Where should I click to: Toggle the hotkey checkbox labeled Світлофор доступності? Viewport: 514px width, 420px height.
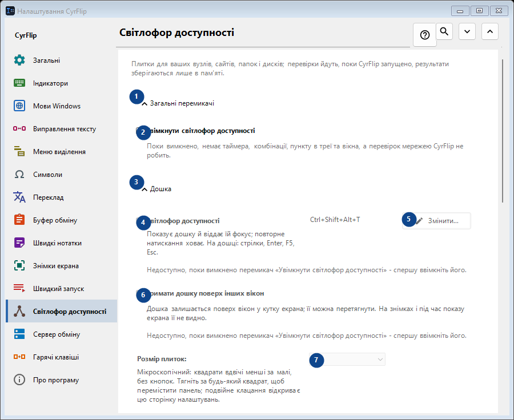click(x=139, y=221)
